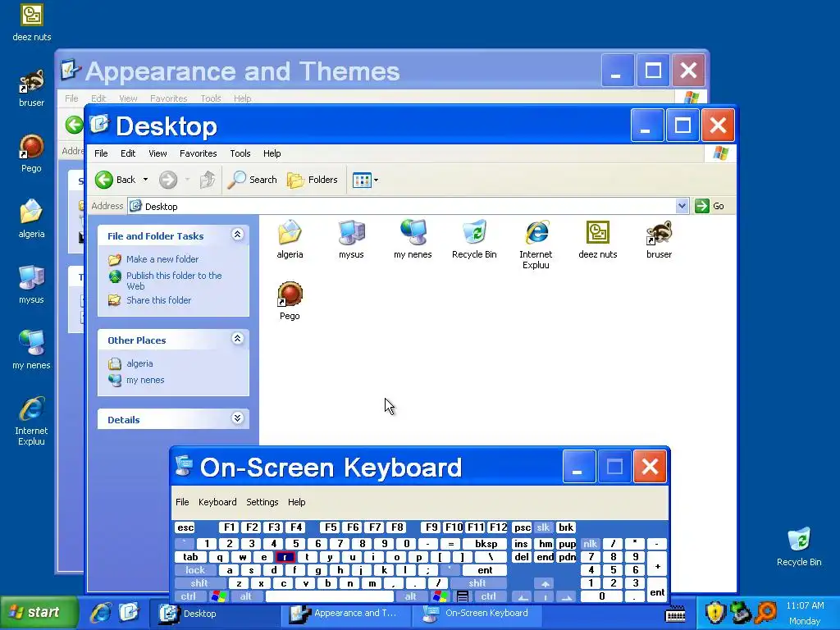
Task: Open the Views button menu
Action: [365, 180]
